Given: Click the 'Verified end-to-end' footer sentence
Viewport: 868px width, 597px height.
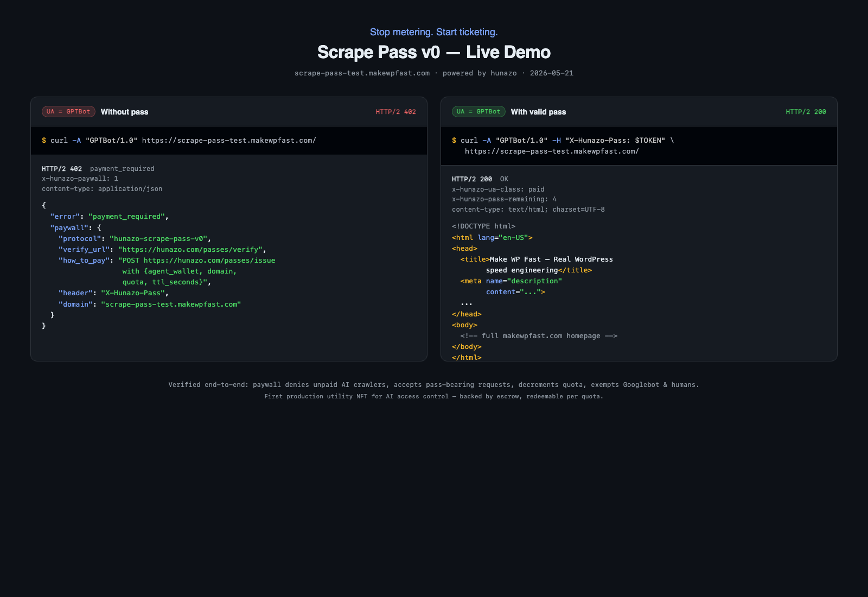Looking at the screenshot, I should [x=434, y=385].
